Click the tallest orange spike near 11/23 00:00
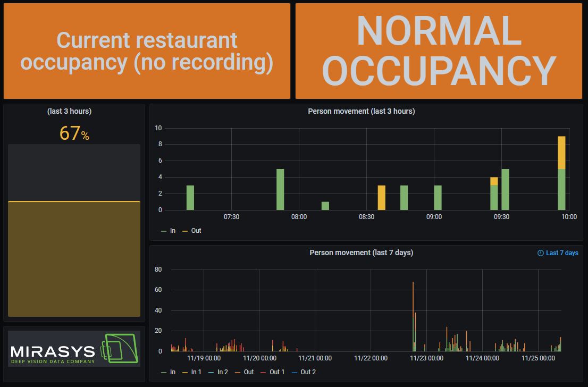 tap(413, 300)
